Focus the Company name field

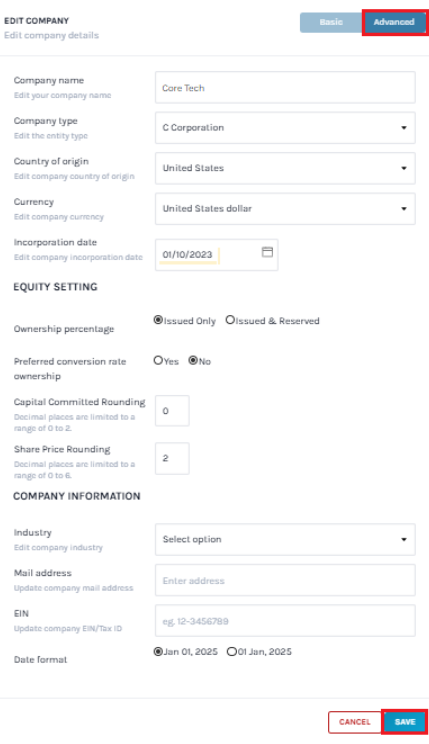click(285, 87)
